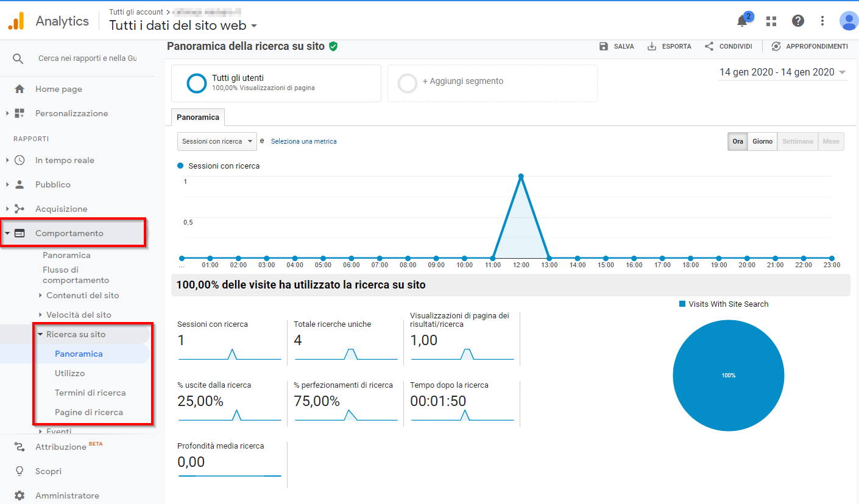Screen dimensions: 859x504
Task: Click the Tutti gli account breadcrumb
Action: coord(136,12)
